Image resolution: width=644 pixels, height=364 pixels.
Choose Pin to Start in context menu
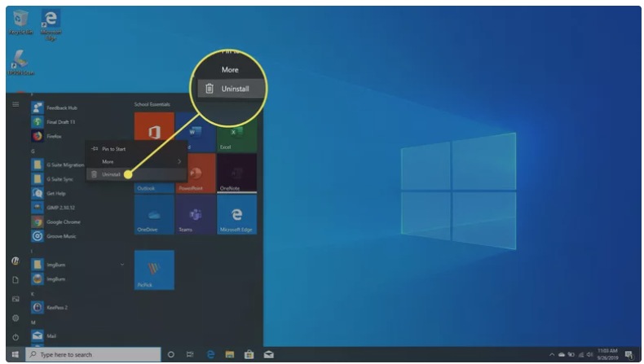click(x=112, y=149)
